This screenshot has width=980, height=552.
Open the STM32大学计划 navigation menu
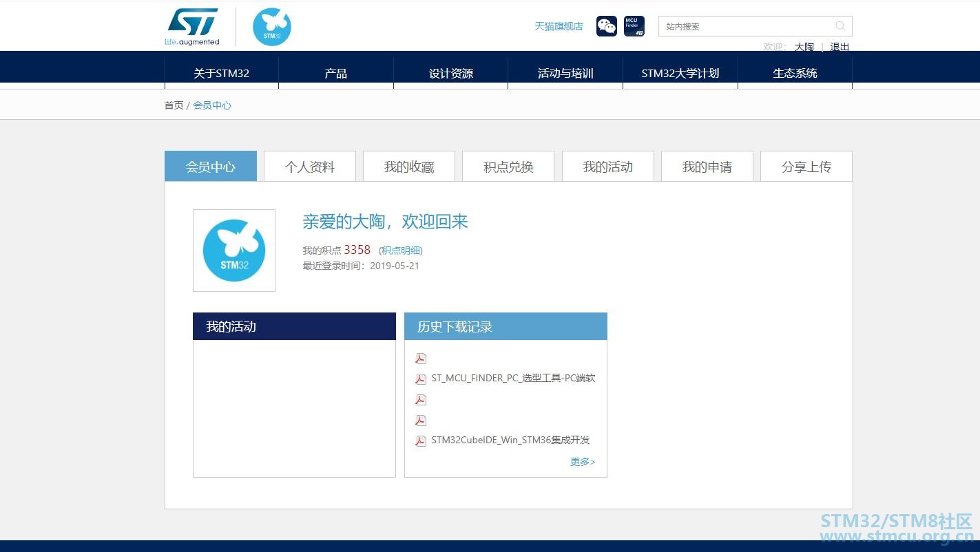(680, 73)
